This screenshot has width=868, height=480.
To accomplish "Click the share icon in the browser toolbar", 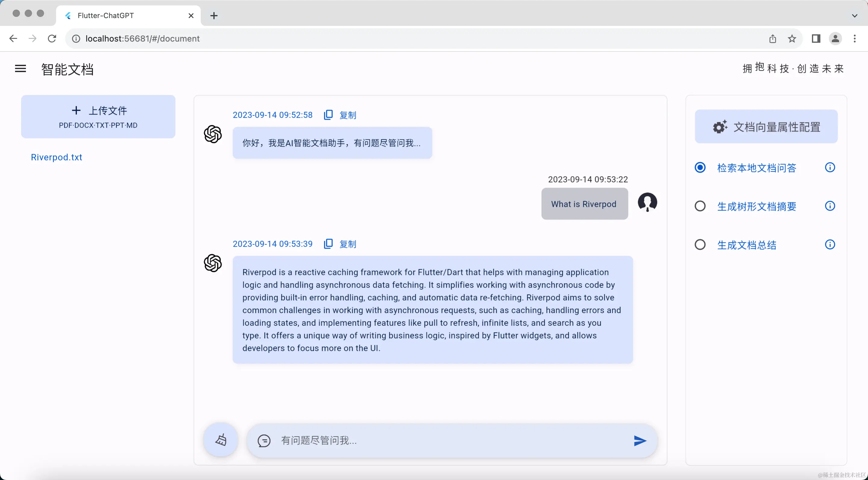I will [x=772, y=38].
